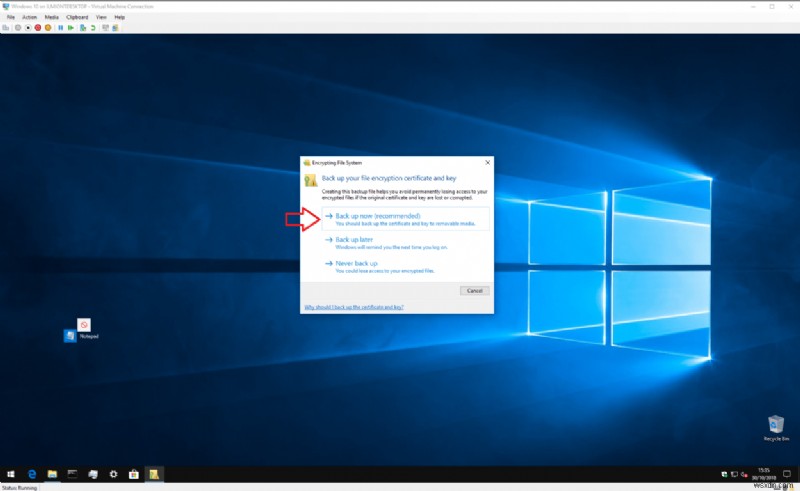The height and width of the screenshot is (491, 800).
Task: Choose Back up now (recommended)
Action: point(406,219)
